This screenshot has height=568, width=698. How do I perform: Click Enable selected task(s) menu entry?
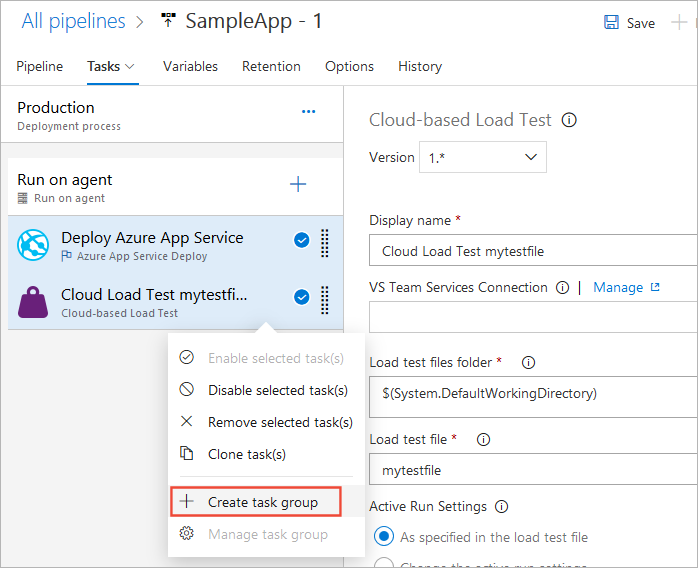266,358
